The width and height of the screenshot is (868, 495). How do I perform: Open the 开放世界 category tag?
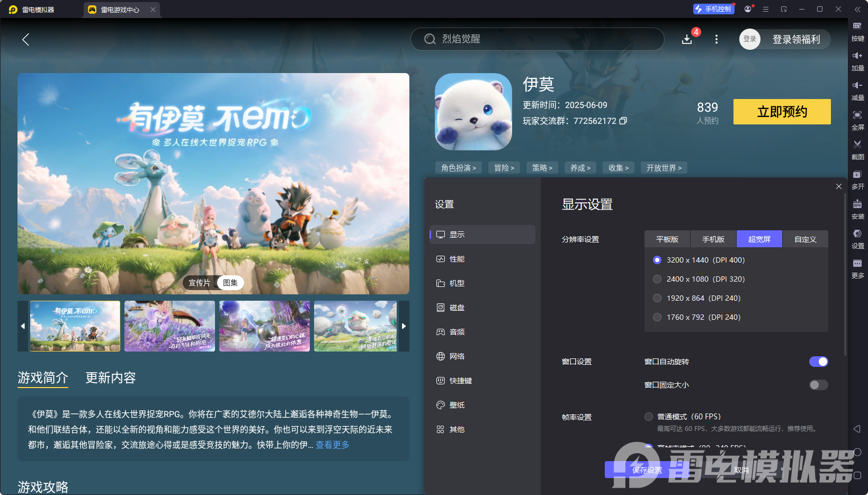664,168
